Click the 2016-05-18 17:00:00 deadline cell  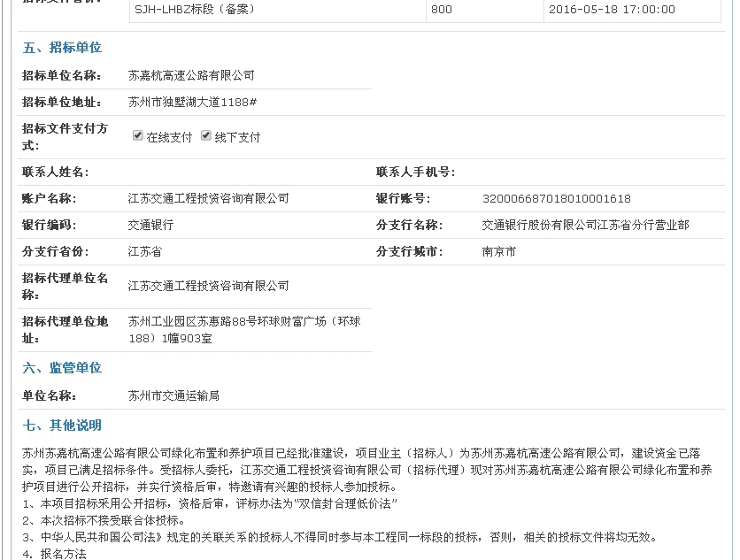coord(632,10)
